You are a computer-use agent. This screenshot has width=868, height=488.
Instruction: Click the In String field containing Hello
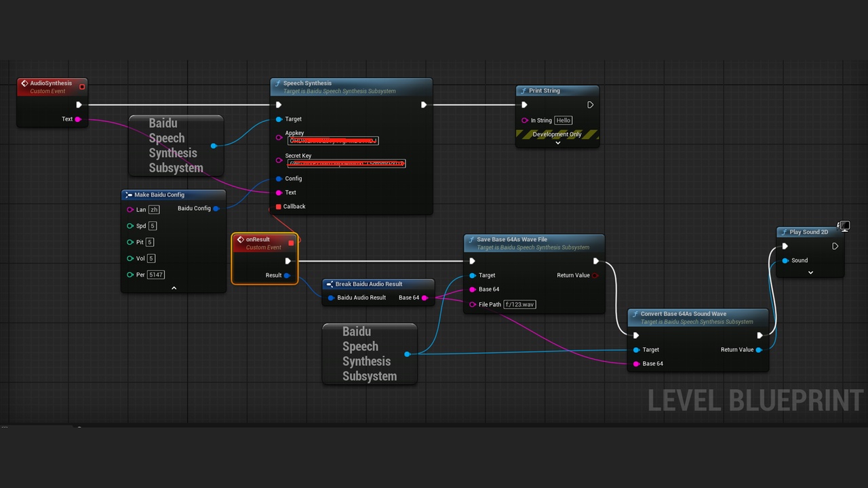[564, 120]
